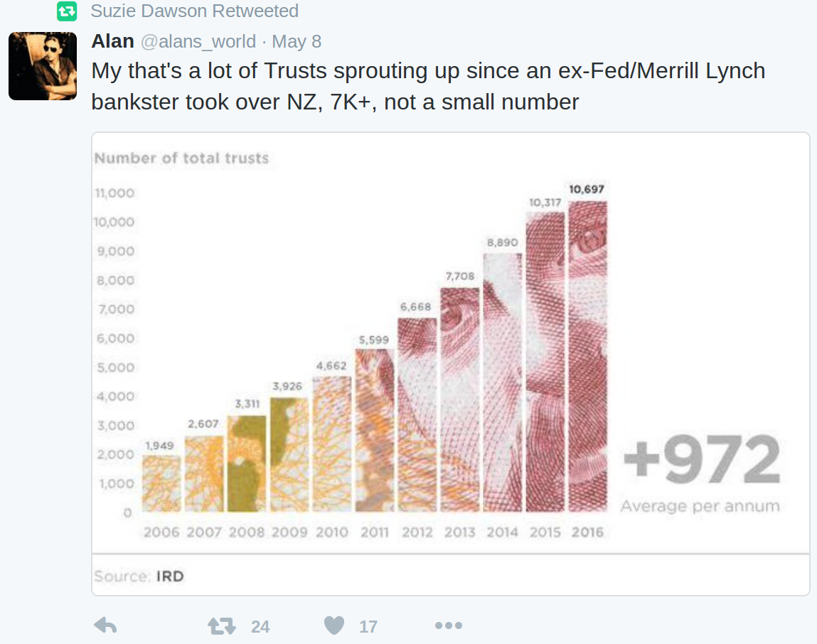Click the 2011 bar labeled 5,599

tap(375, 430)
